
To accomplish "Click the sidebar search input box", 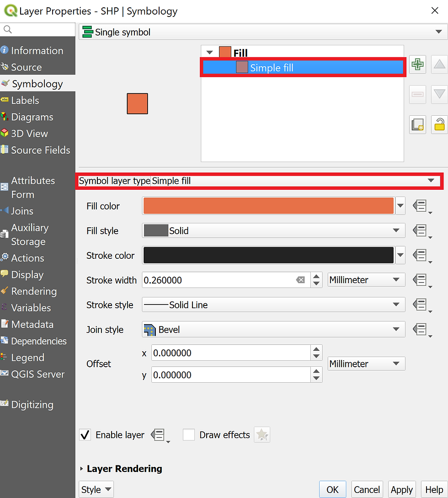I will pyautogui.click(x=37, y=30).
